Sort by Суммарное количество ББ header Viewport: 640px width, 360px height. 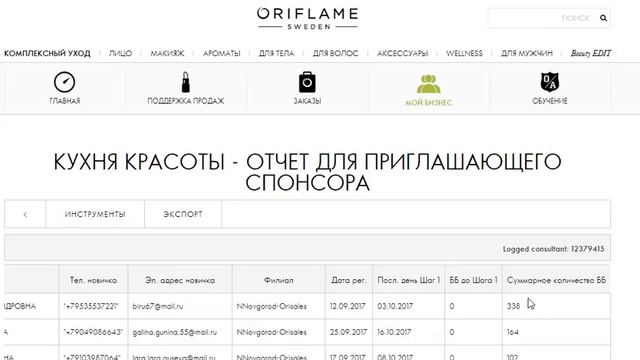pos(557,280)
